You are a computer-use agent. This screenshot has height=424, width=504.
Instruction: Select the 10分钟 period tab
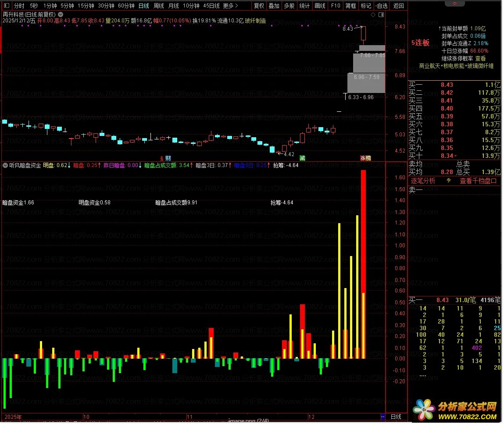tap(191, 5)
